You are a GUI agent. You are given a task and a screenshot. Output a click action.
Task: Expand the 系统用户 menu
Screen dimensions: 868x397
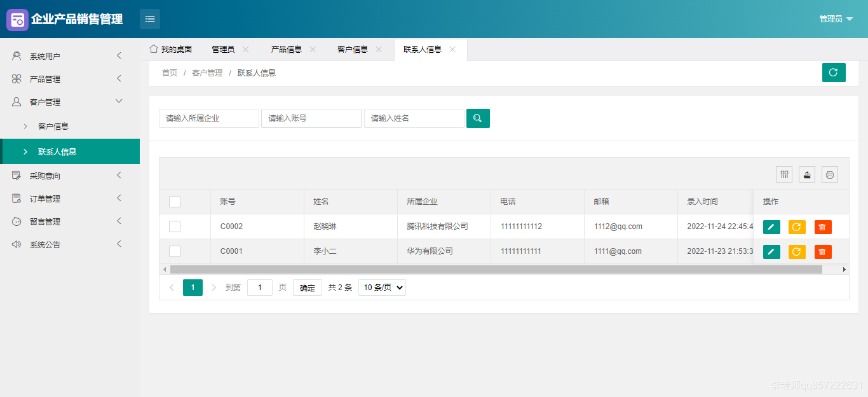(119, 56)
